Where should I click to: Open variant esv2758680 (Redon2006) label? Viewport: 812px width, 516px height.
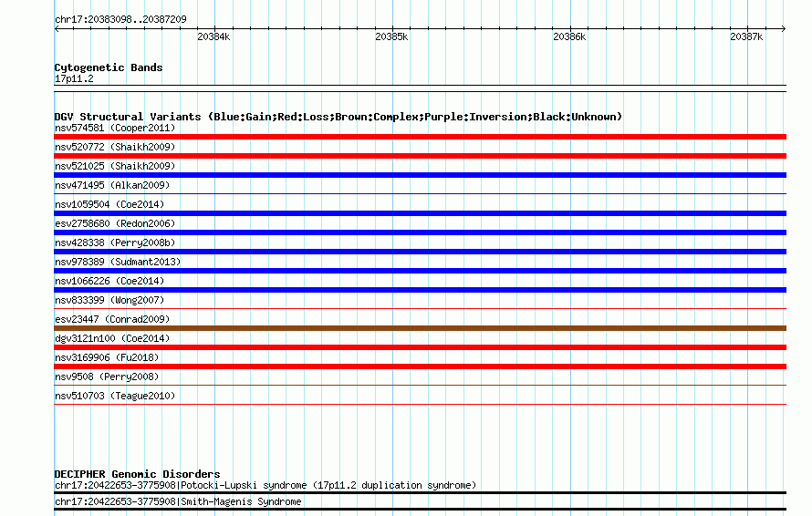pos(115,223)
